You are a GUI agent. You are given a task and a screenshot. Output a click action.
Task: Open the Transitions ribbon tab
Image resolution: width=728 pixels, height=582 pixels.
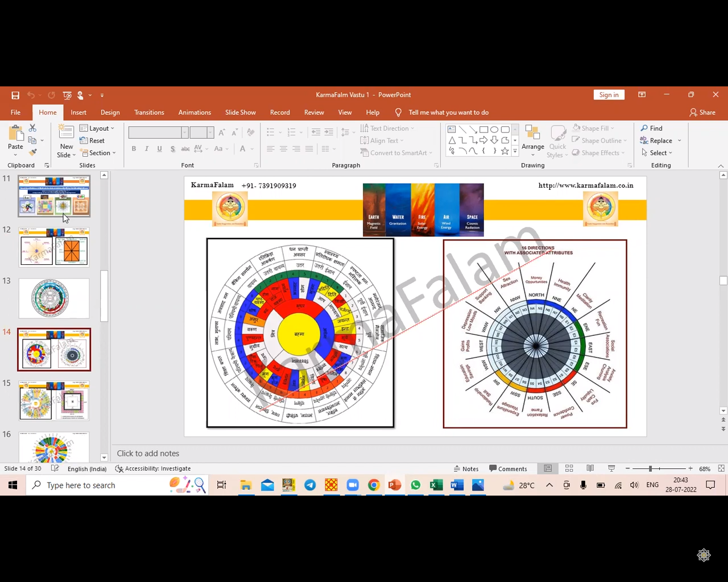(149, 113)
